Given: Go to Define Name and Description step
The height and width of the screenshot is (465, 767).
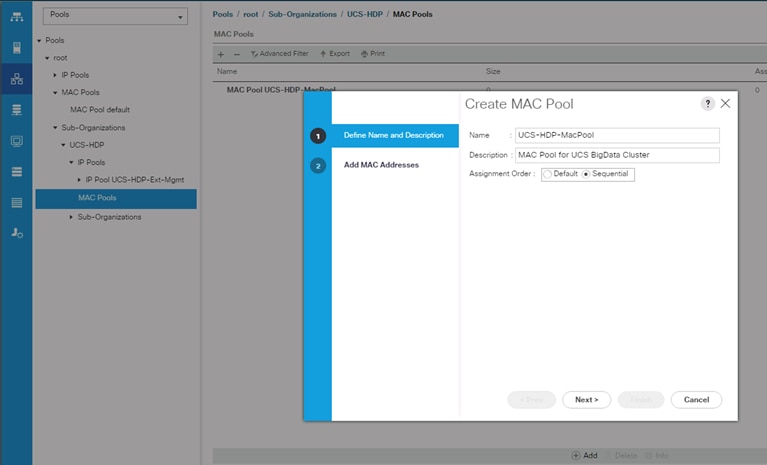Looking at the screenshot, I should 393,135.
